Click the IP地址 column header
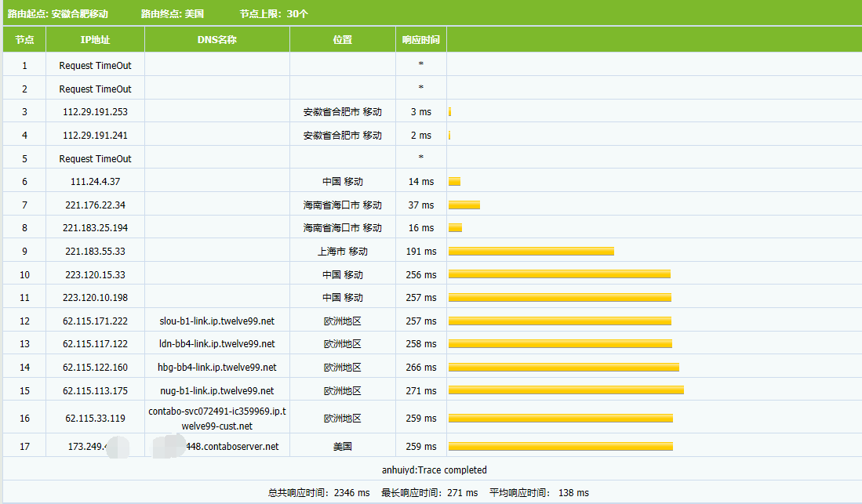Image resolution: width=862 pixels, height=504 pixels. [x=95, y=39]
